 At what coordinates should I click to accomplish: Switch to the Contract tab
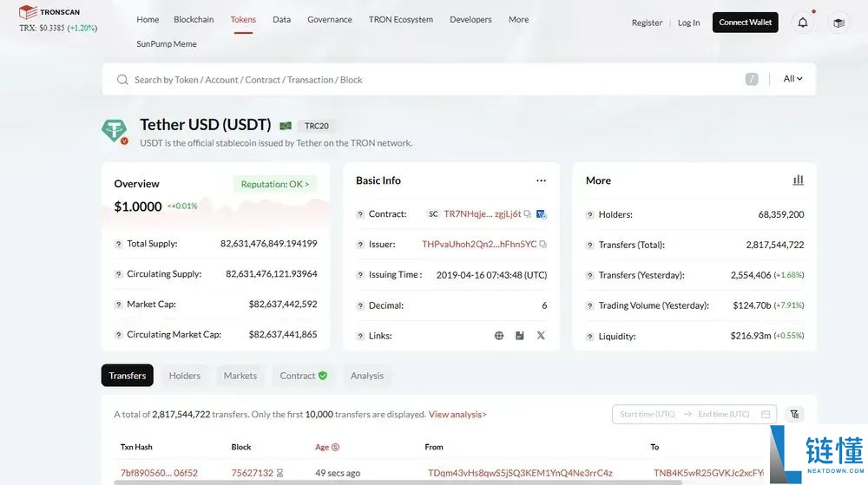pyautogui.click(x=303, y=376)
